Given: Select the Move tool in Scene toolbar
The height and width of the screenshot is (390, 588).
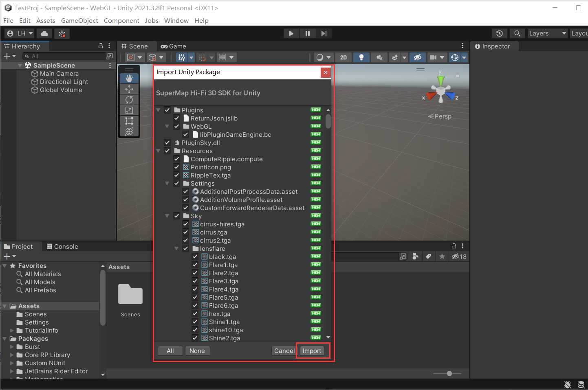Looking at the screenshot, I should click(129, 89).
